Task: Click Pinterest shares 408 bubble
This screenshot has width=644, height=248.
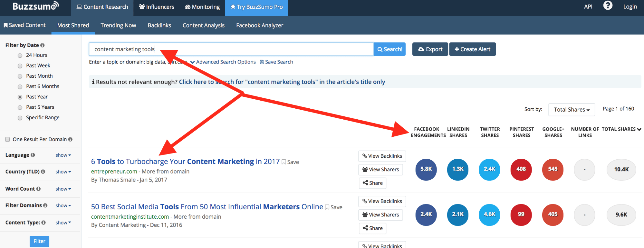Action: (521, 169)
